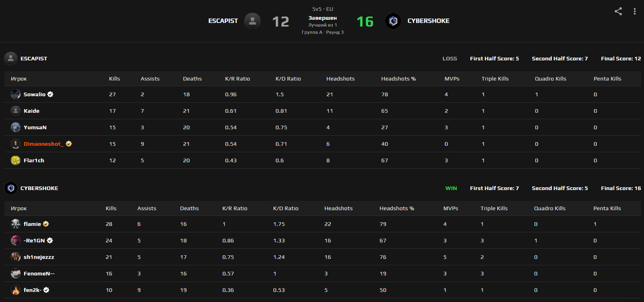Click verified badge next to -Re1GN
This screenshot has height=302, width=644.
50,240
